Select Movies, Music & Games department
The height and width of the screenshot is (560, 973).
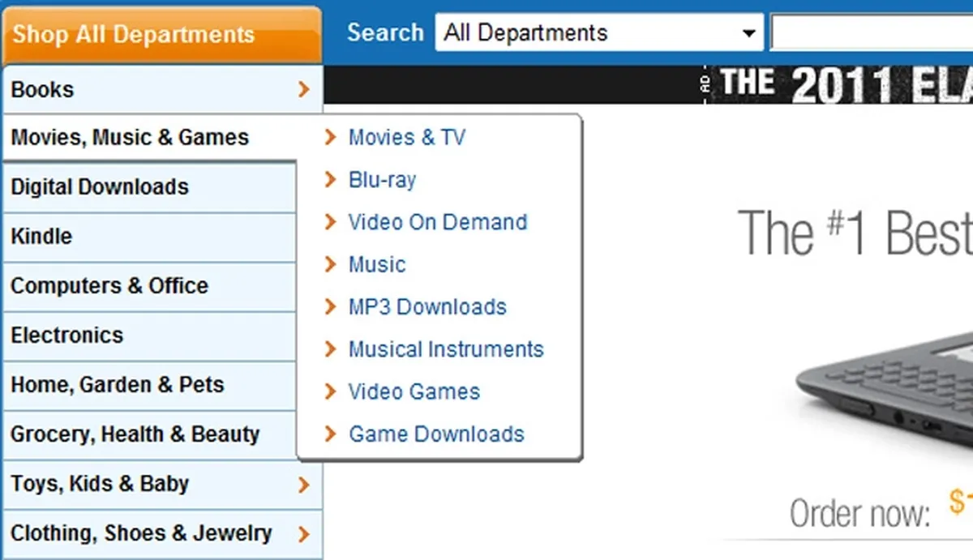pyautogui.click(x=151, y=138)
